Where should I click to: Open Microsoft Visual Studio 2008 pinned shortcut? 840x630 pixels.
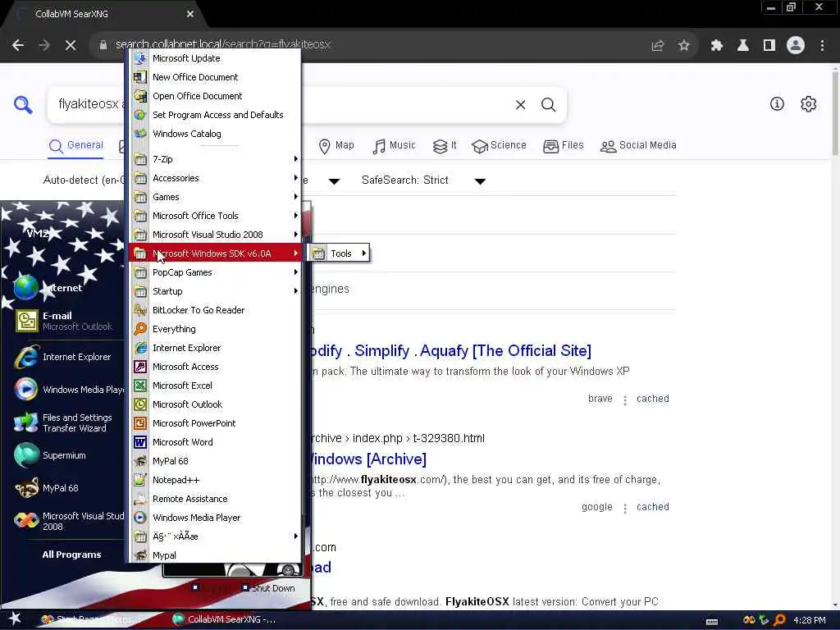[67, 521]
